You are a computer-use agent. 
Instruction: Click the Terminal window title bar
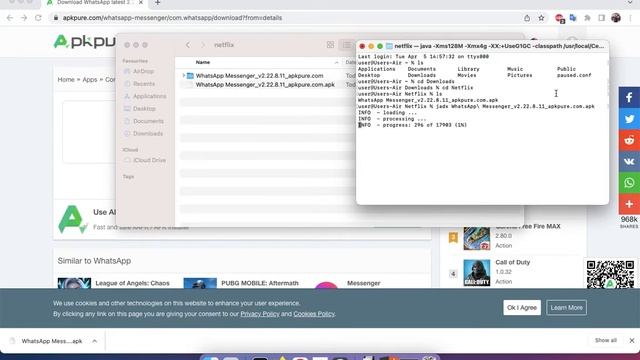[x=482, y=46]
